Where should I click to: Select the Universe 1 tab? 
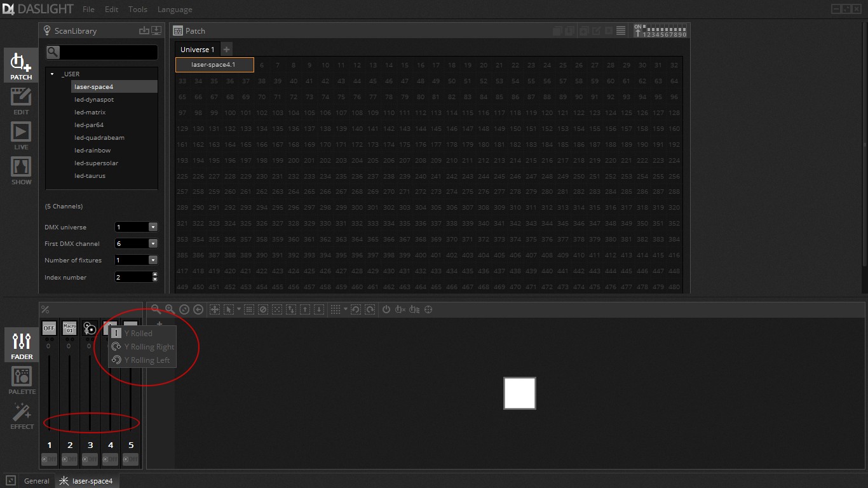[197, 50]
